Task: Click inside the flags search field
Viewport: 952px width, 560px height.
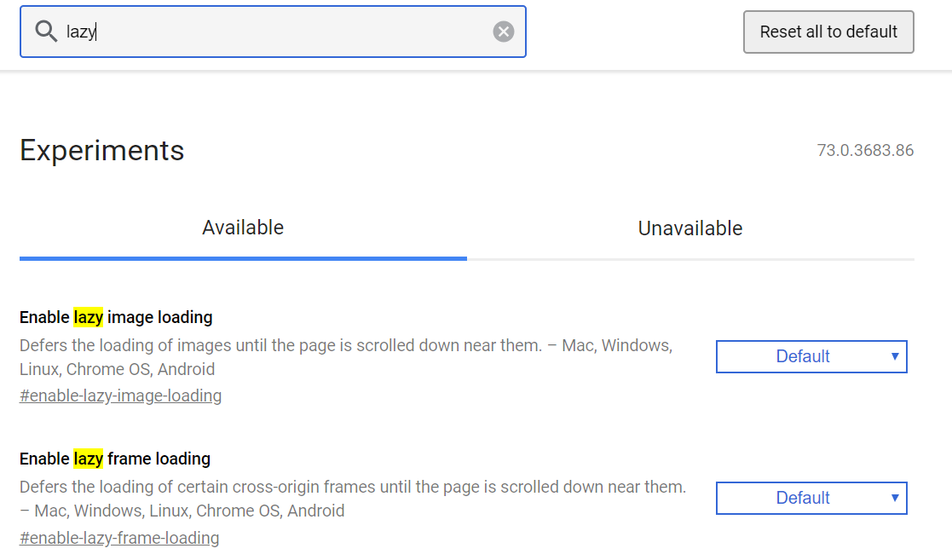Action: [x=256, y=32]
